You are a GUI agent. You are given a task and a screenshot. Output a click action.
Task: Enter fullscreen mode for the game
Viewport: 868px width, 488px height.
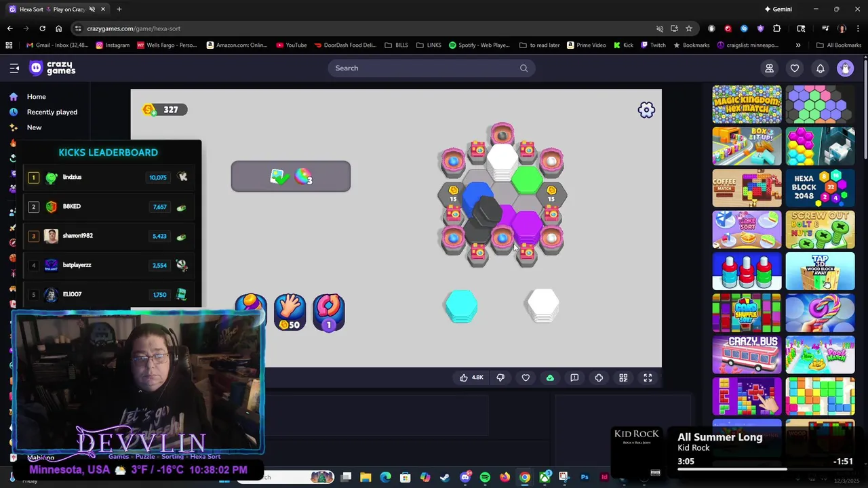pos(648,378)
